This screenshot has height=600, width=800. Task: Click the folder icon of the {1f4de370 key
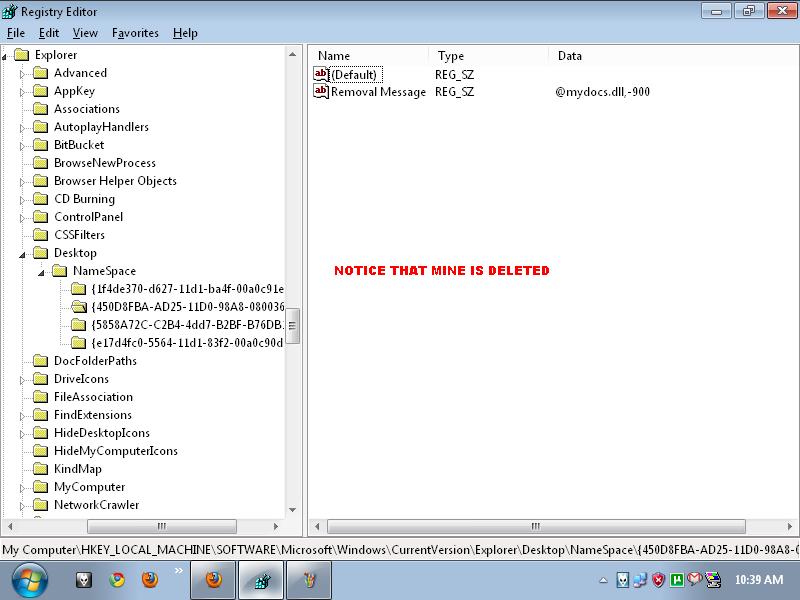pos(79,289)
